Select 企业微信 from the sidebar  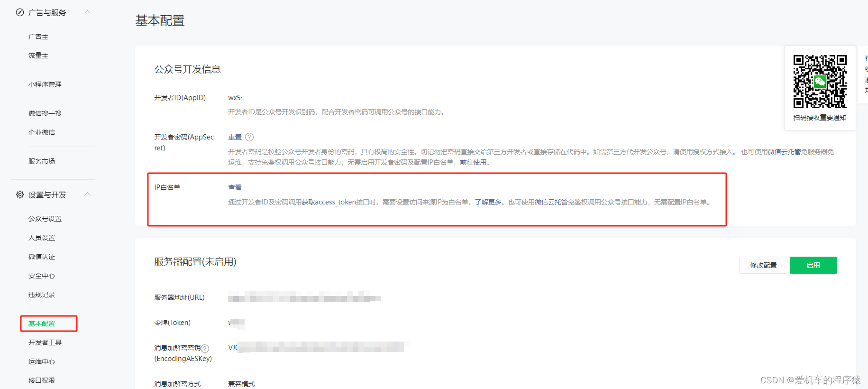click(42, 132)
